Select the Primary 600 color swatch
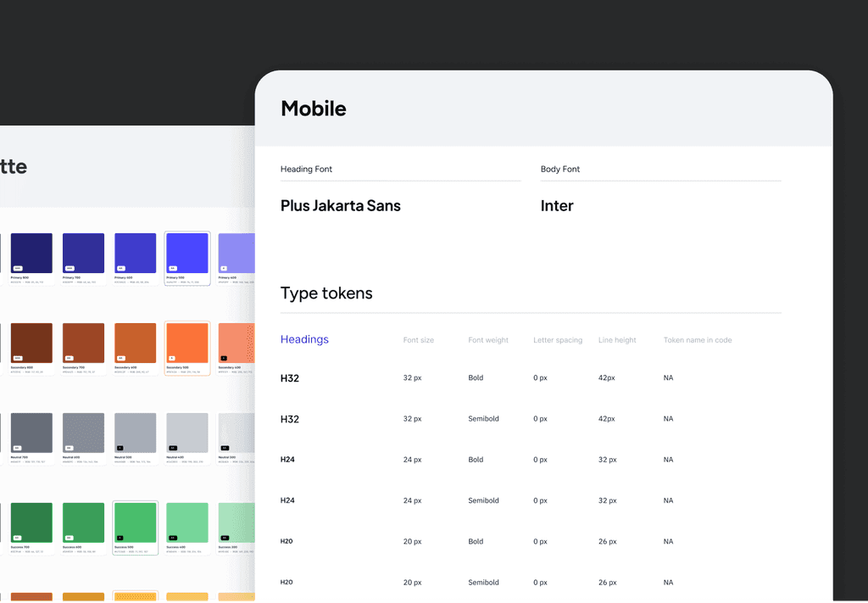 [136, 253]
